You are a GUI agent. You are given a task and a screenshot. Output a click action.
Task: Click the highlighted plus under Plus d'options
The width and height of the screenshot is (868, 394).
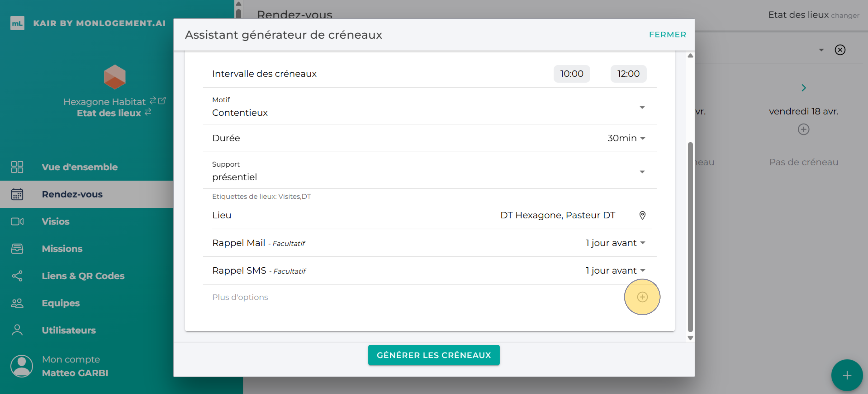[642, 297]
